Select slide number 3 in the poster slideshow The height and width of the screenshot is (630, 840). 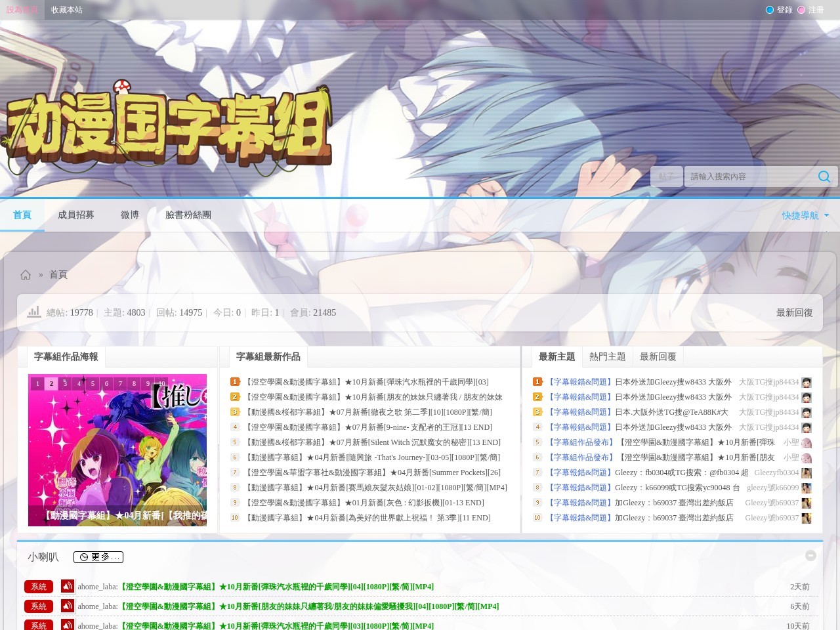tap(65, 384)
